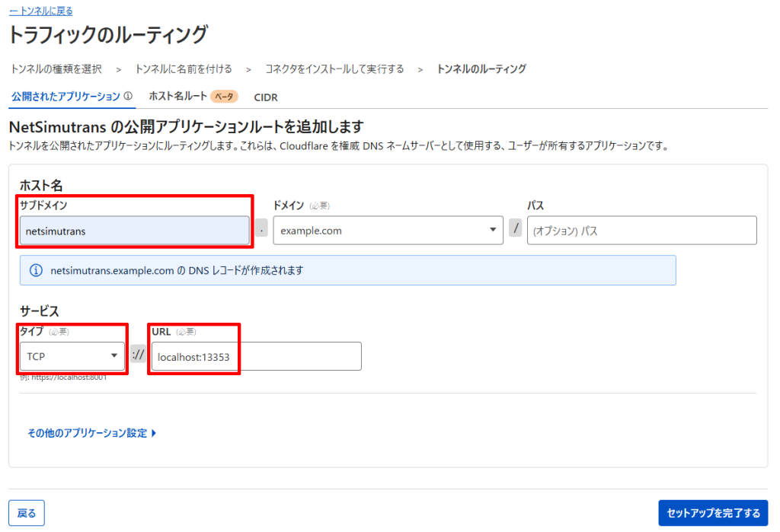Focus the サブドメイン field containing netsimutrans
This screenshot has width=780, height=532.
[x=134, y=231]
